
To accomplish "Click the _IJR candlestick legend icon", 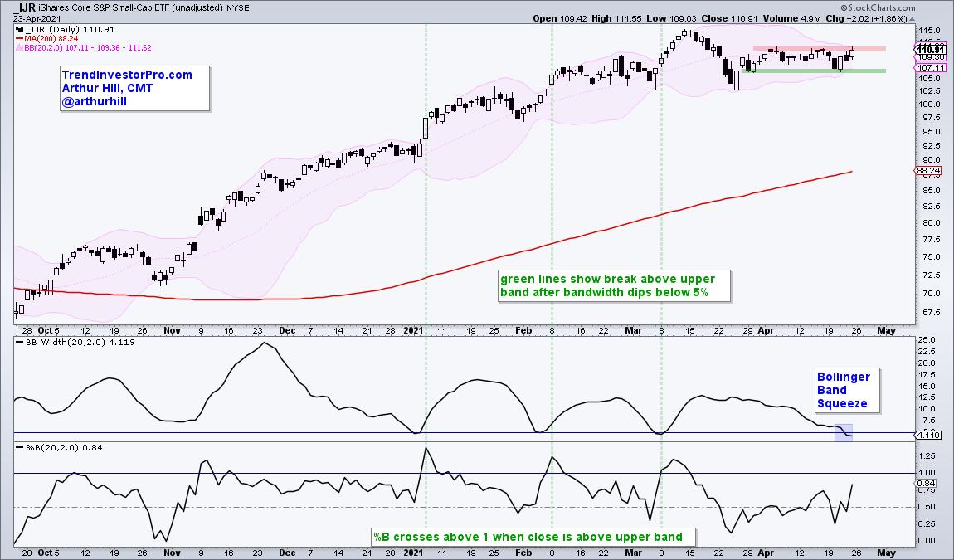I will point(21,28).
